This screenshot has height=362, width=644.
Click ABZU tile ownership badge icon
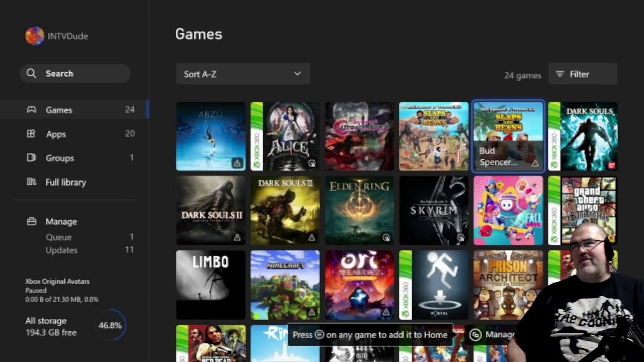pos(237,162)
